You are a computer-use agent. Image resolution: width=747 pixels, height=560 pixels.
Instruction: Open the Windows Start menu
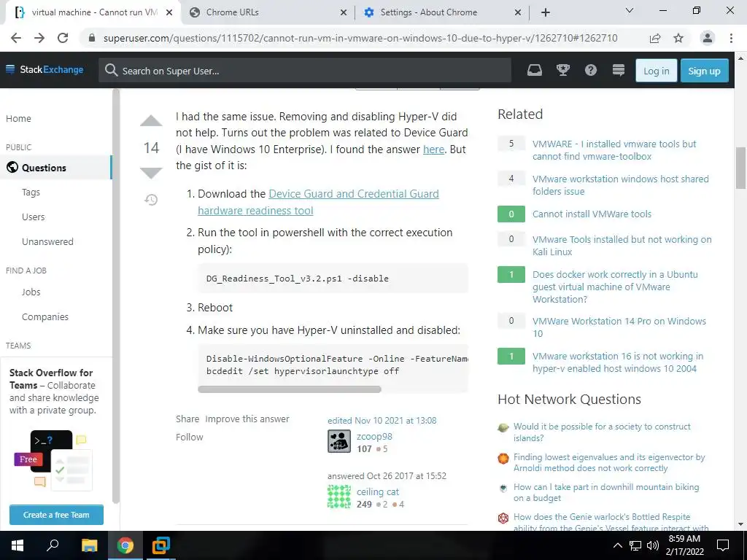(x=18, y=545)
